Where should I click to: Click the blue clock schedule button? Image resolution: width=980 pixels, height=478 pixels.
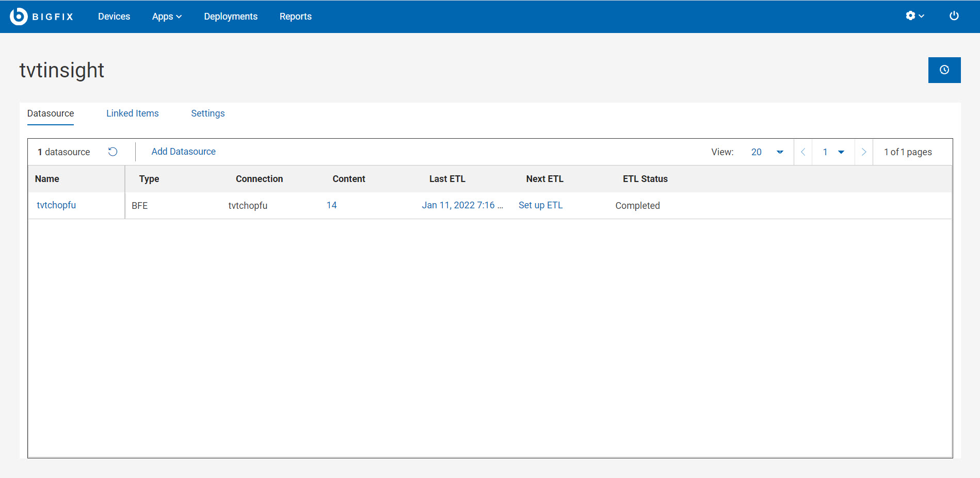[944, 70]
